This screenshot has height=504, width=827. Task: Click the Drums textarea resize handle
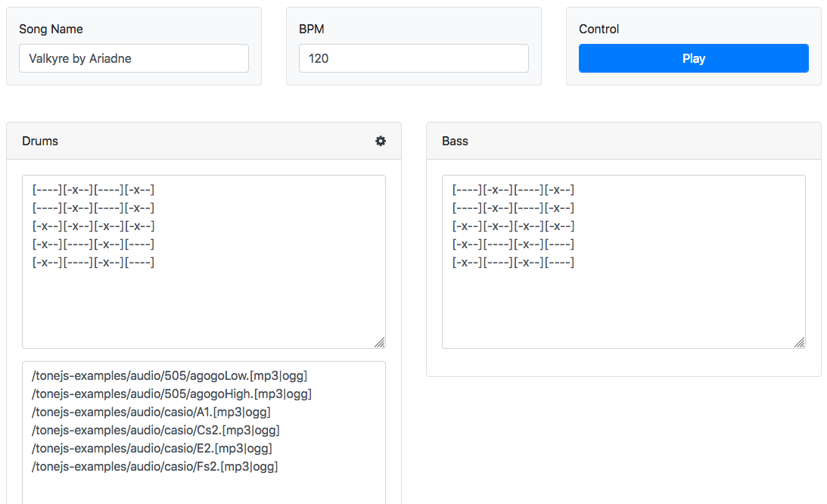379,343
